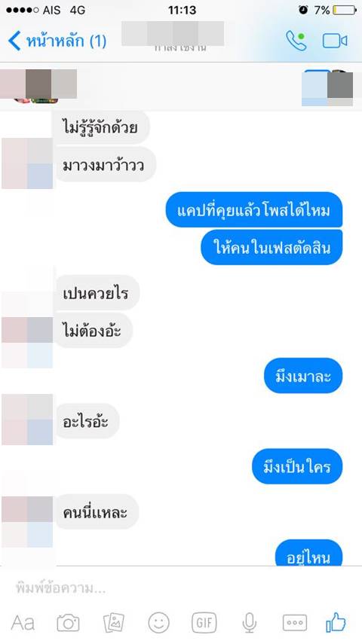Open the photo gallery picker icon
362x644 pixels.
(x=114, y=623)
